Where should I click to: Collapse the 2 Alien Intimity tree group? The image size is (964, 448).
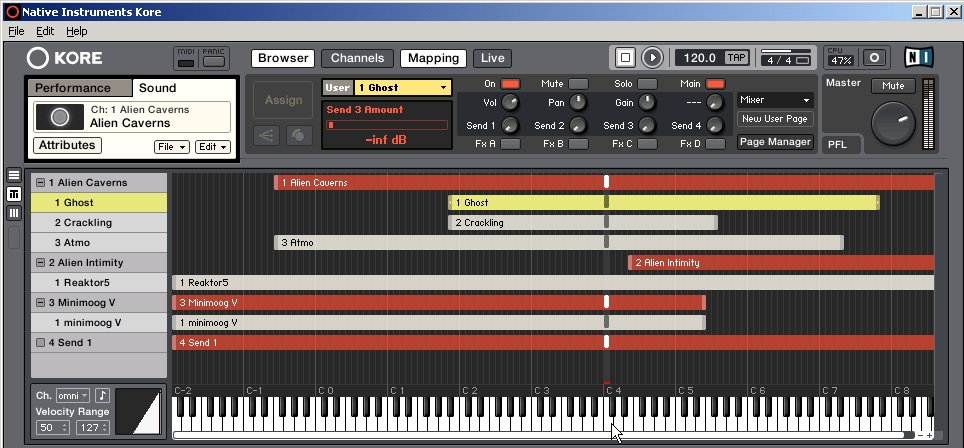click(x=41, y=262)
